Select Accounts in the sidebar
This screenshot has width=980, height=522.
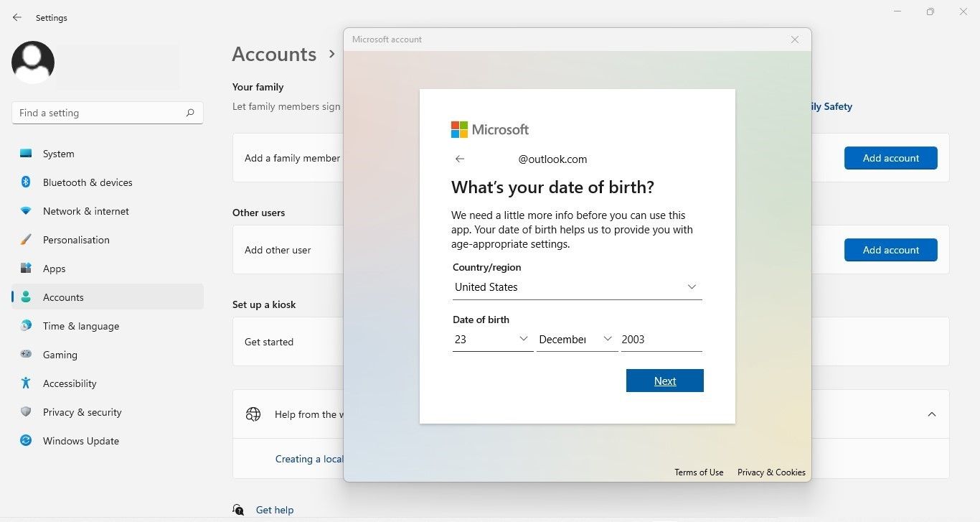coord(108,297)
